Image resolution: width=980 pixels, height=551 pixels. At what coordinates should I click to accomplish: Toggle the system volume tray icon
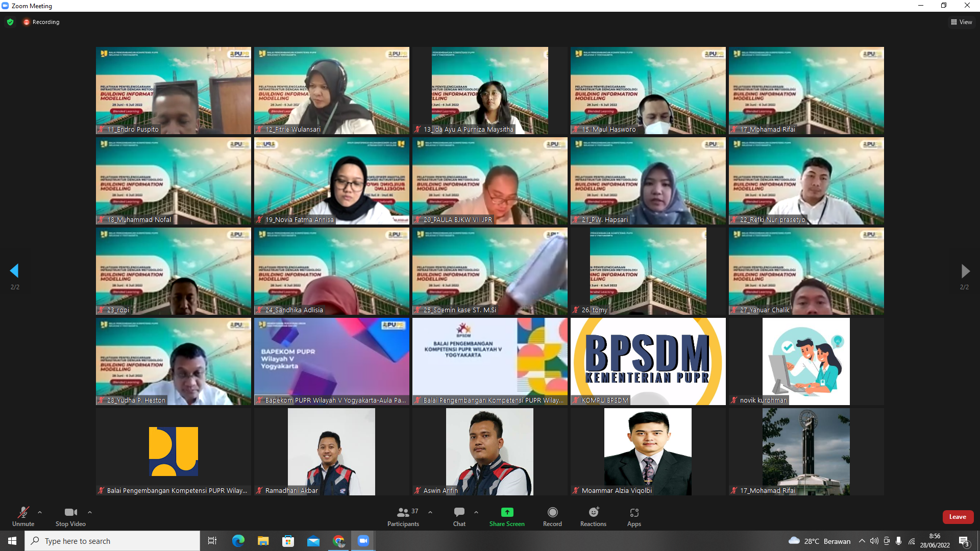point(874,541)
